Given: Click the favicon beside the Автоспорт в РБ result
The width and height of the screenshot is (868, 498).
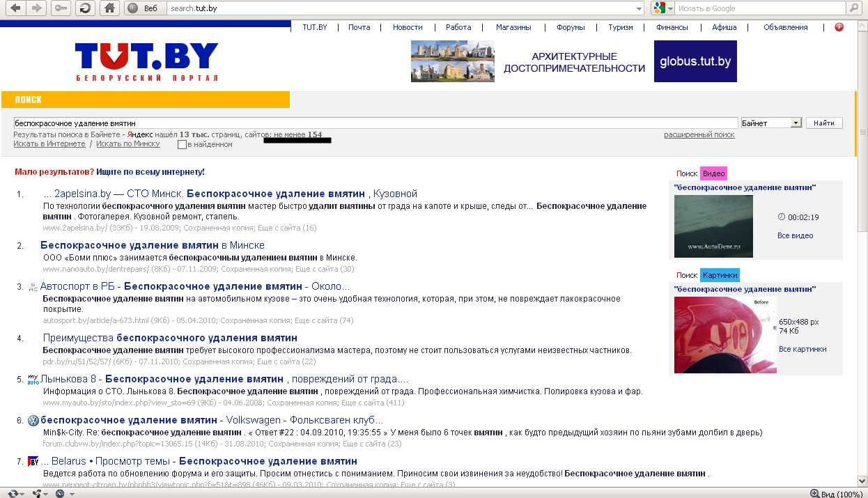Looking at the screenshot, I should 33,286.
